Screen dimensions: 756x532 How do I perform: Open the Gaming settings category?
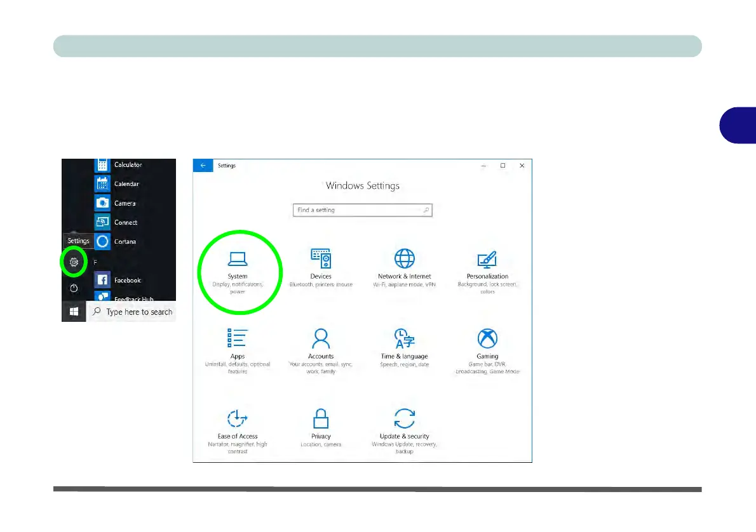(487, 351)
